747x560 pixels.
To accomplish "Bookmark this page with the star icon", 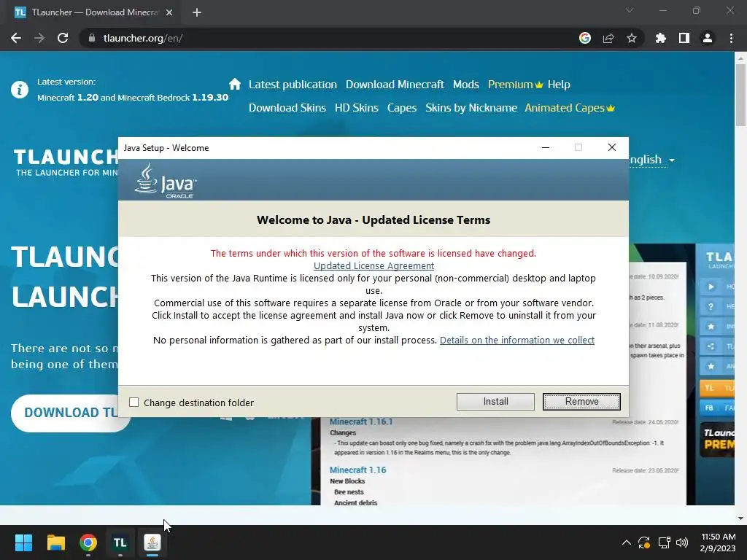I will click(632, 38).
